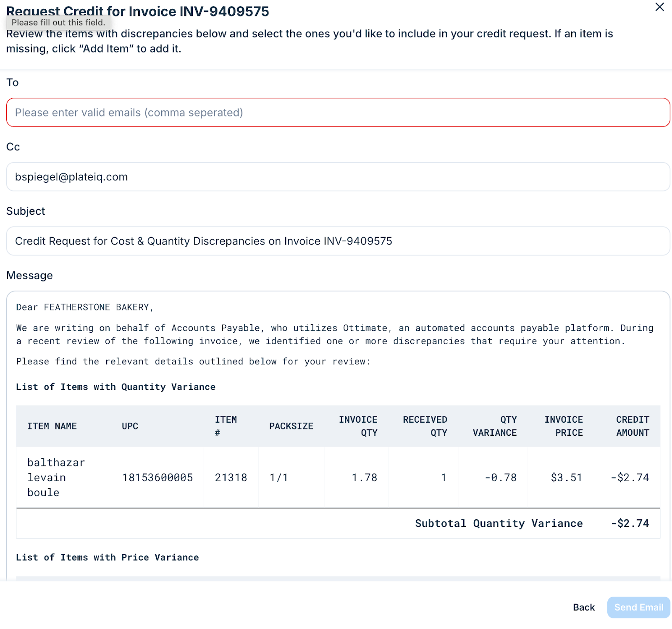Image resolution: width=672 pixels, height=629 pixels.
Task: Click the row credit amount -$2.74
Action: click(x=630, y=478)
